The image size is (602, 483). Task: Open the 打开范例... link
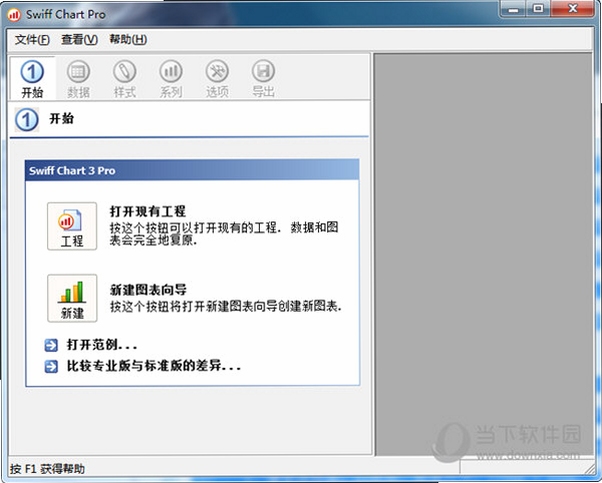coord(102,345)
